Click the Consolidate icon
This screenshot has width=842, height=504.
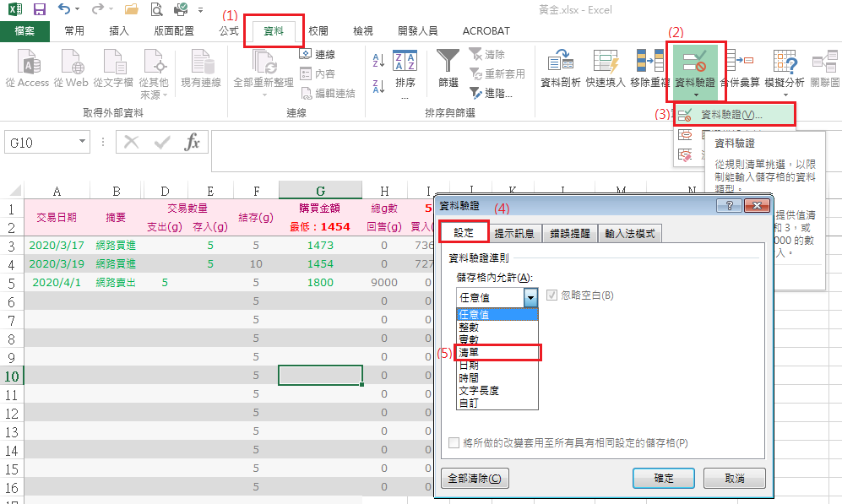(x=740, y=68)
